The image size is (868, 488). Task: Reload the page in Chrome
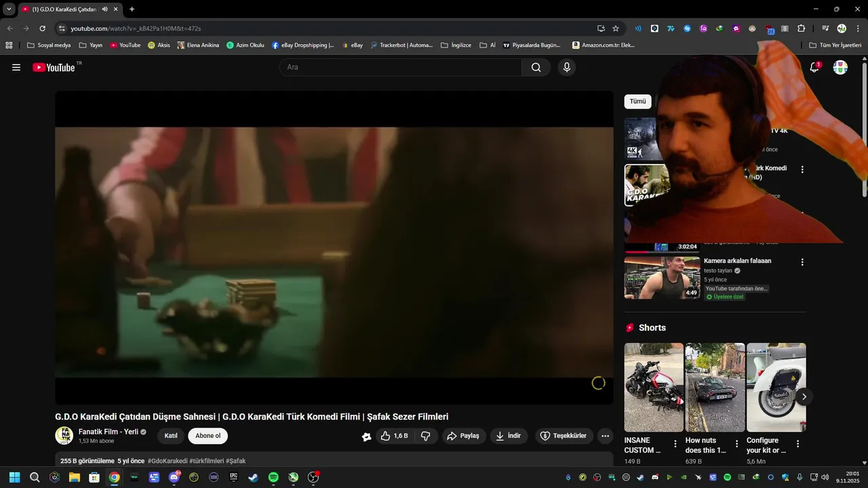(42, 28)
